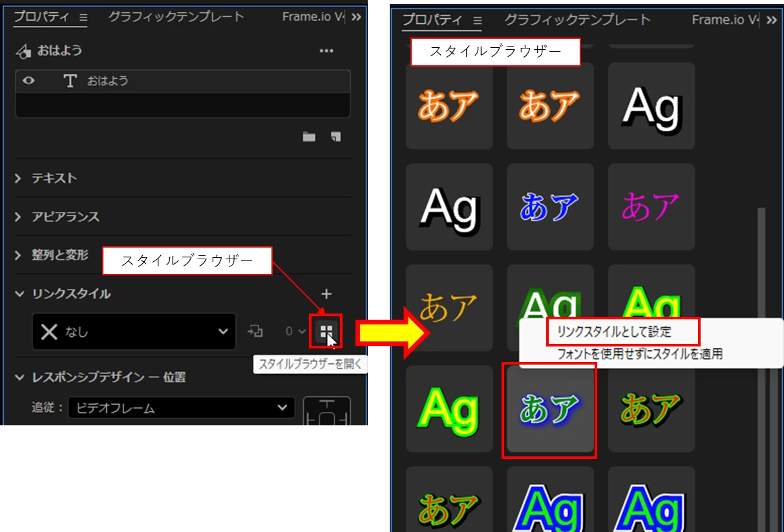
Task: Click the T text icon of おはよう layer
Action: [x=70, y=81]
